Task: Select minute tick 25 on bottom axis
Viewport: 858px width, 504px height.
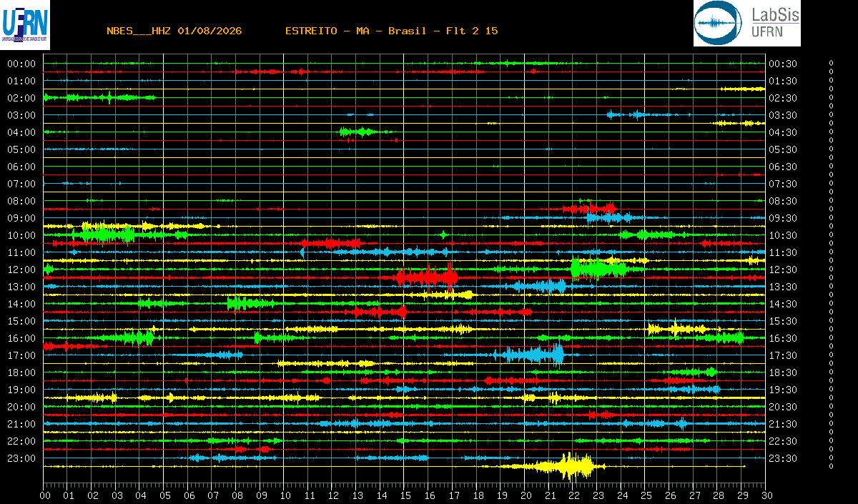Action: click(646, 495)
